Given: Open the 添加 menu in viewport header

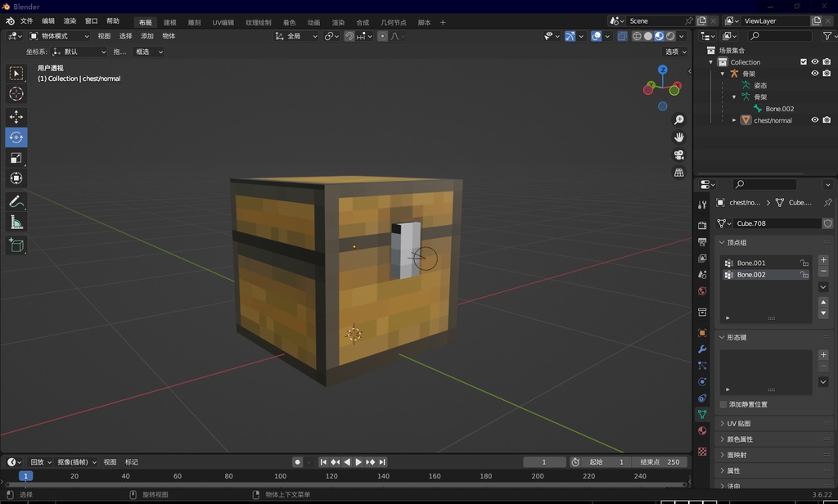Looking at the screenshot, I should (147, 36).
